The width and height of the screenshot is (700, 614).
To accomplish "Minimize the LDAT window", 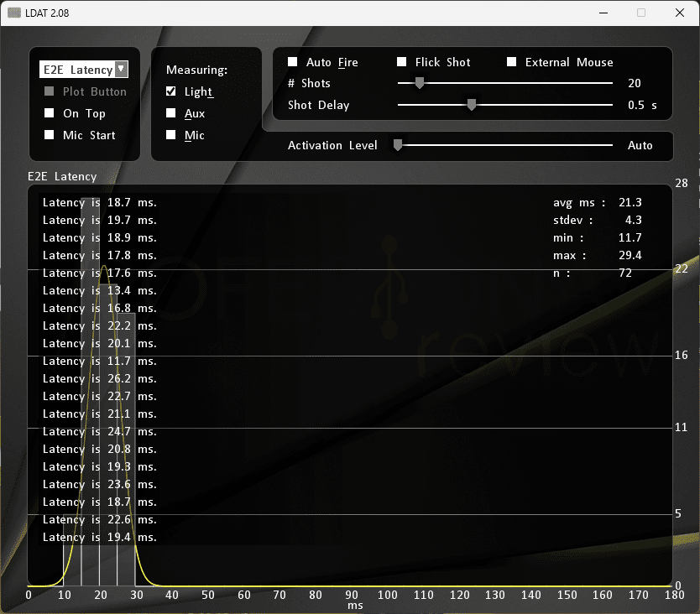I will (x=603, y=13).
